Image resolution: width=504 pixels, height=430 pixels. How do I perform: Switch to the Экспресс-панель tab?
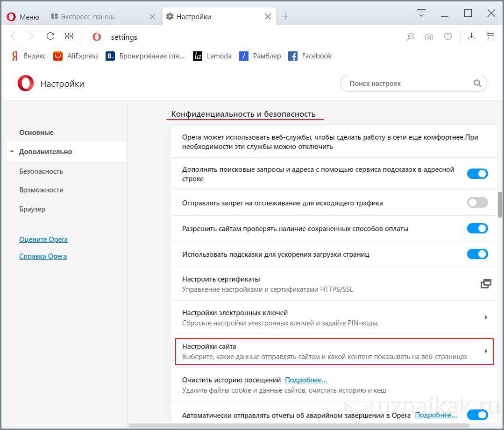(89, 17)
